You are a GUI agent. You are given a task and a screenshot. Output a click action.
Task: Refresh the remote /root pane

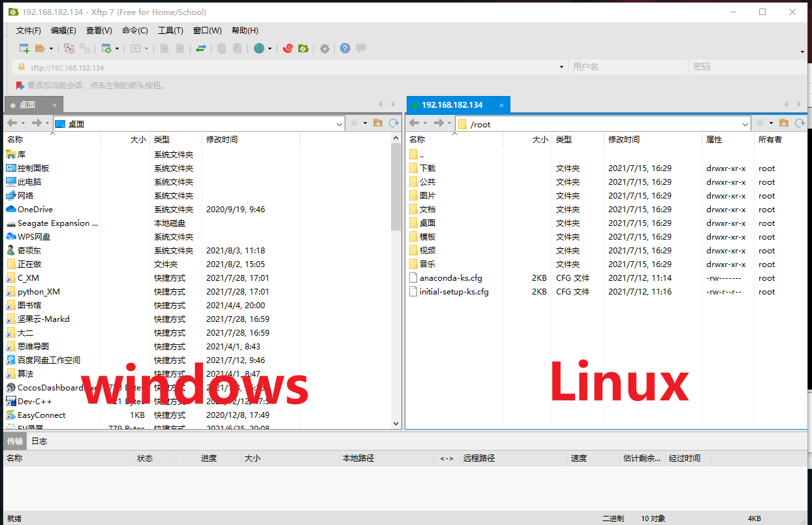point(800,123)
